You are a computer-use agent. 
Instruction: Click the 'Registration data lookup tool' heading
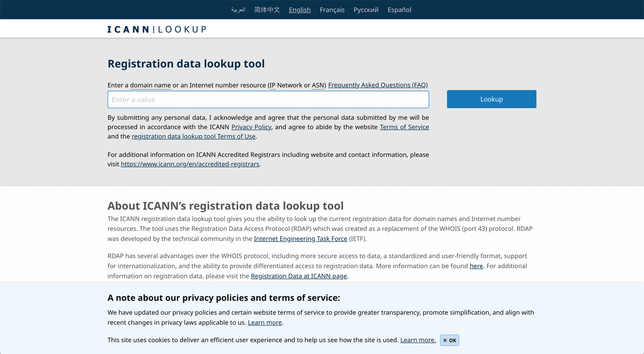pos(186,64)
